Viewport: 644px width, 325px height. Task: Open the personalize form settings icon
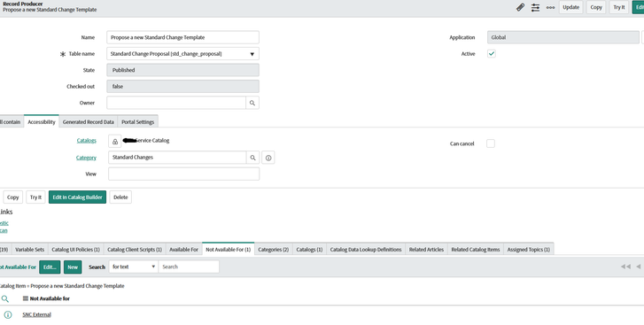[x=535, y=7]
